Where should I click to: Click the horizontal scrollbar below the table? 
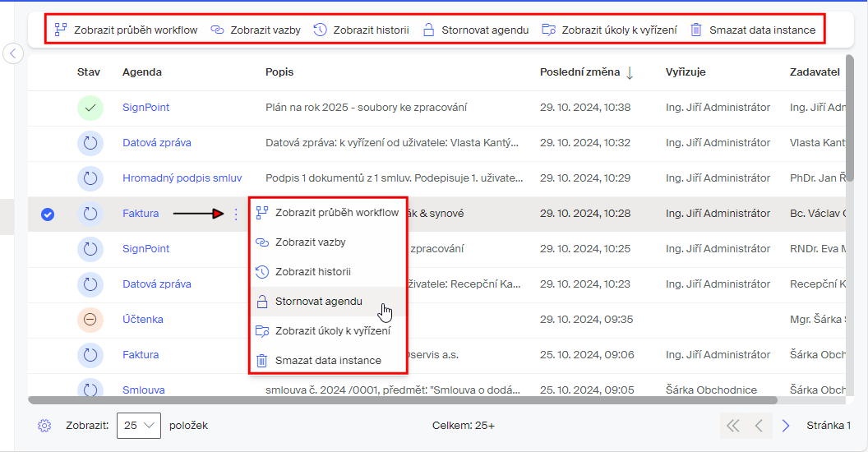coord(403,400)
